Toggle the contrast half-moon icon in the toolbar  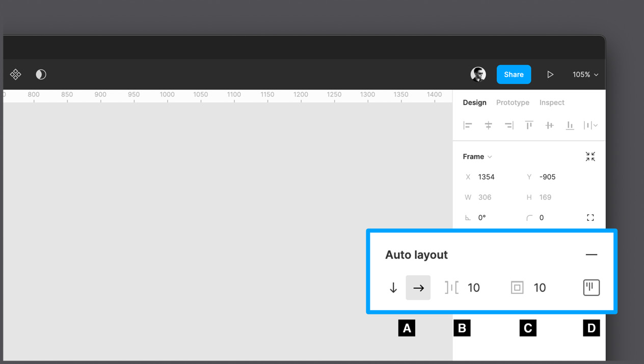click(x=41, y=74)
